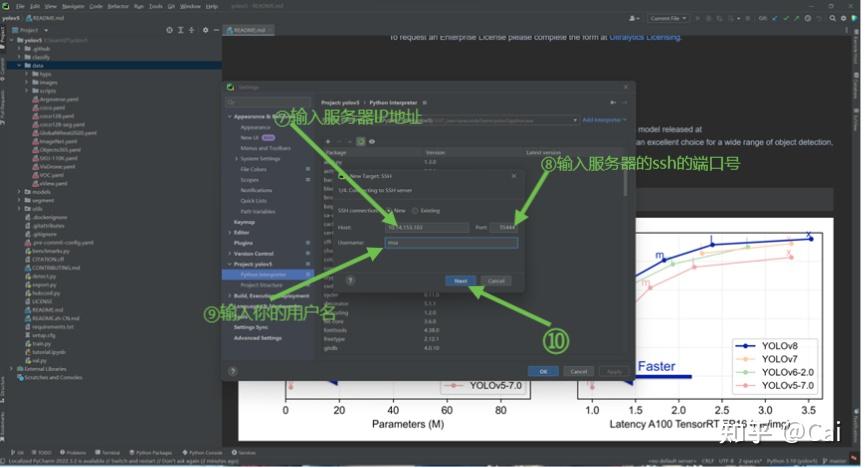Screen dimensions: 865x468
Task: Open the Tools menu
Action: coord(156,6)
